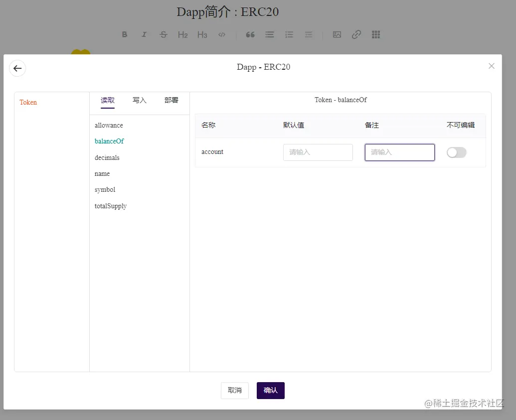
Task: Select the symbol function
Action: (x=105, y=190)
